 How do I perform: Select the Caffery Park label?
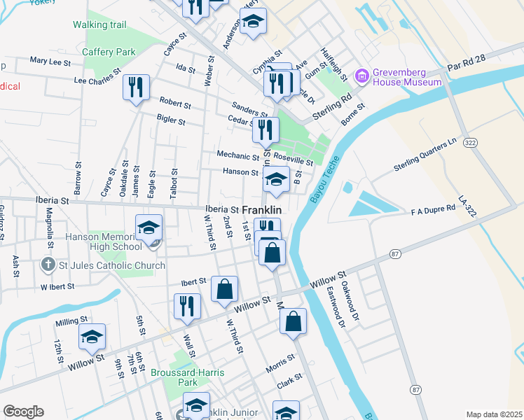pyautogui.click(x=109, y=52)
